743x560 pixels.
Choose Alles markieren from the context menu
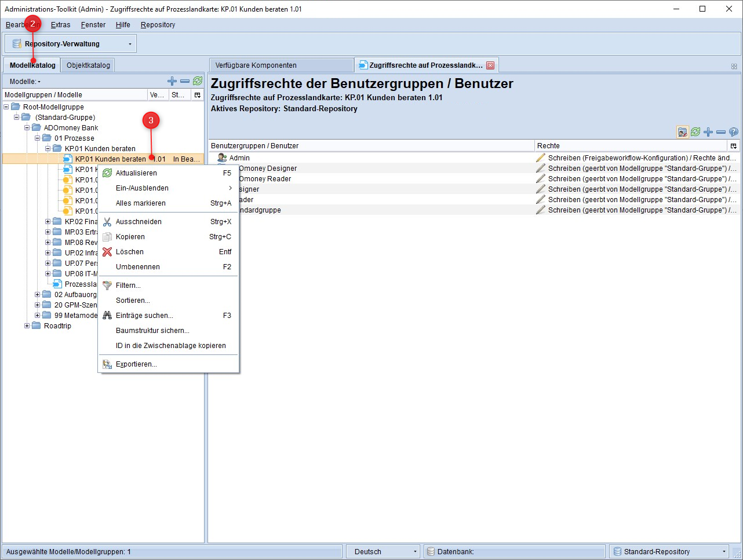pyautogui.click(x=169, y=203)
